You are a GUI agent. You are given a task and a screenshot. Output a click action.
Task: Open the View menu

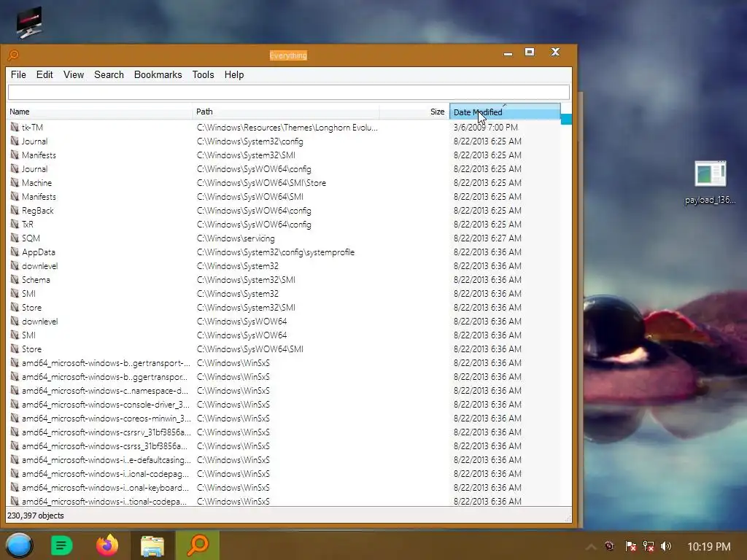74,75
